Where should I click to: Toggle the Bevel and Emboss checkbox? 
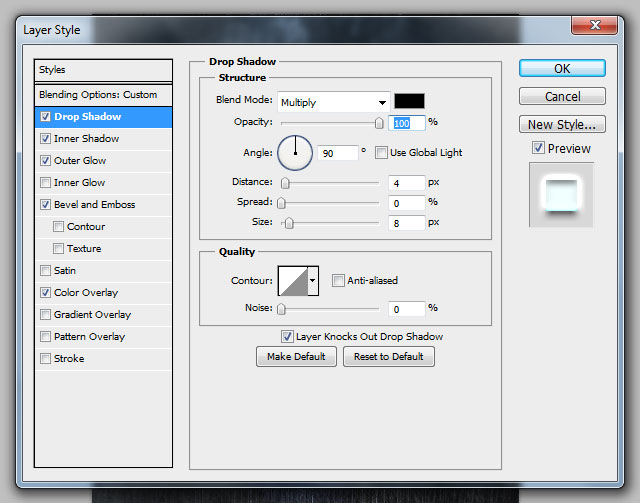coord(45,205)
